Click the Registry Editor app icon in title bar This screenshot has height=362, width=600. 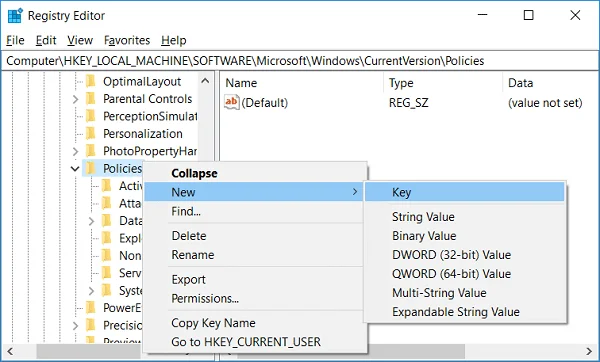(15, 16)
